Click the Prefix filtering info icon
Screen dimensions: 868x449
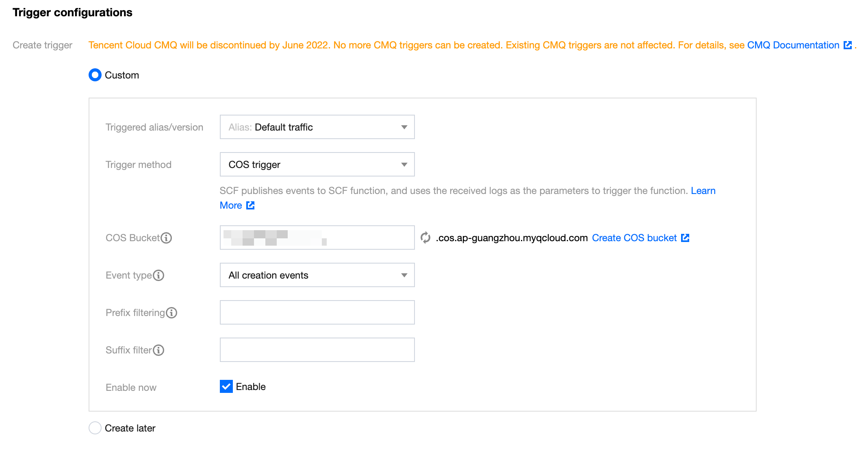[x=171, y=313]
